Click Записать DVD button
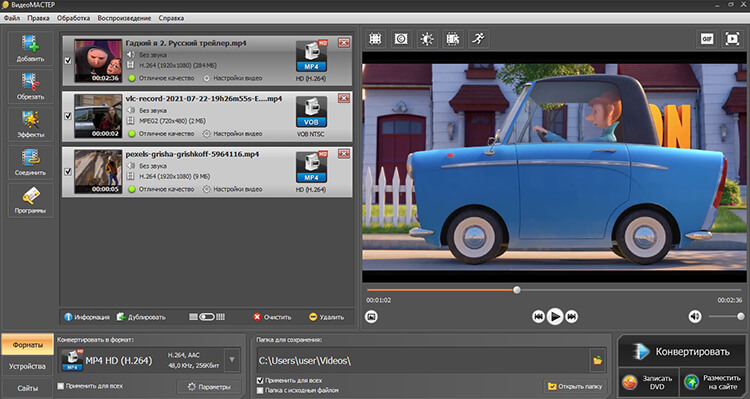Screen dimensions: 750x399 648,382
